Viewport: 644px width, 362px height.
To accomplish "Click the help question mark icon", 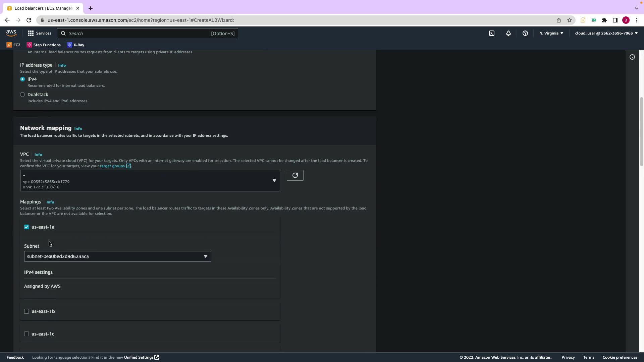I will (x=525, y=33).
